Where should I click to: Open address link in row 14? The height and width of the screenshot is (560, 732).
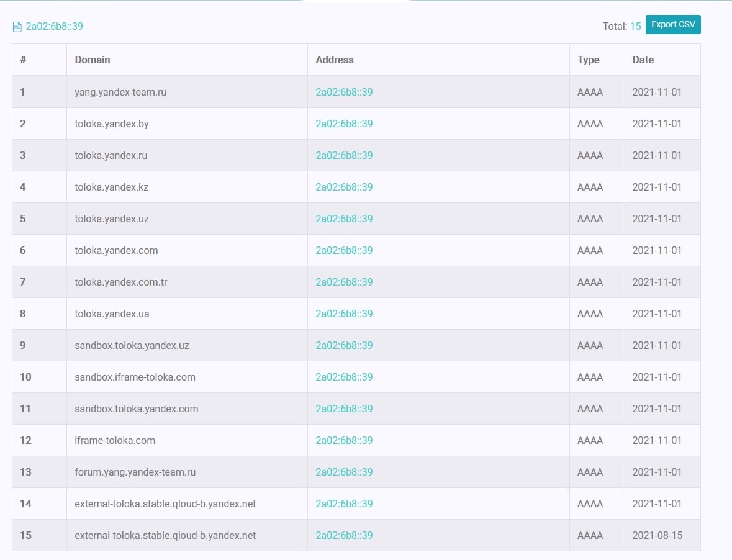(344, 504)
